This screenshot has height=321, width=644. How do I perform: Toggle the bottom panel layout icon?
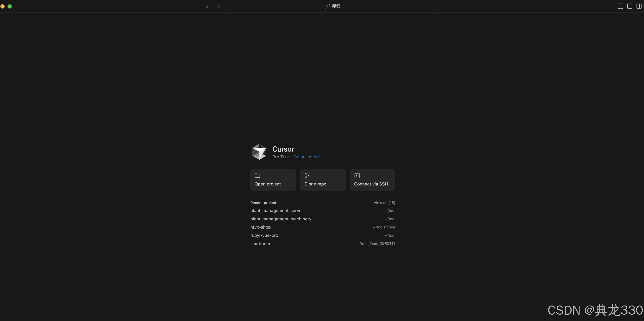[630, 6]
